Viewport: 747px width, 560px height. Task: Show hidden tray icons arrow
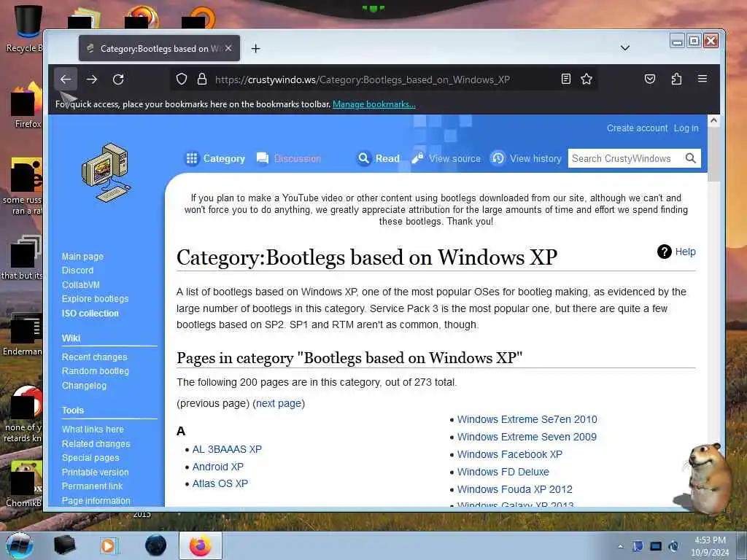pyautogui.click(x=620, y=546)
